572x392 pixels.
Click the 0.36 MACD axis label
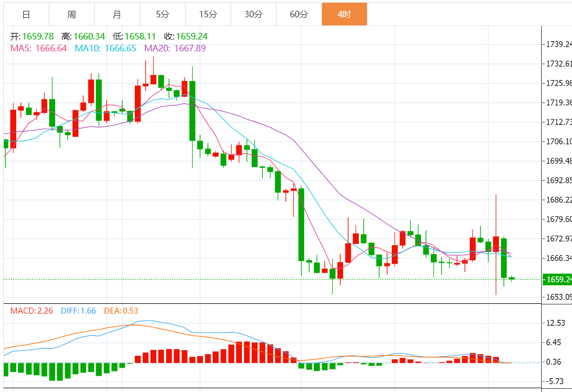point(554,362)
